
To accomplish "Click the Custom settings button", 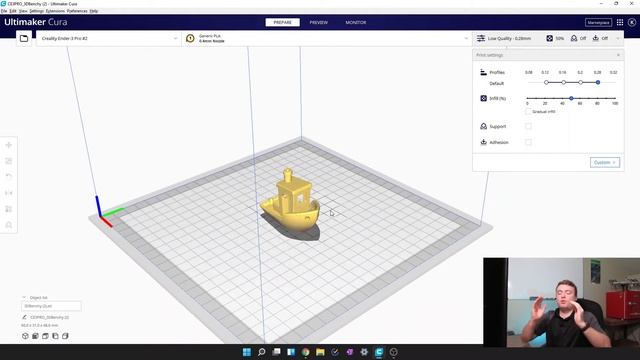I will click(x=605, y=162).
